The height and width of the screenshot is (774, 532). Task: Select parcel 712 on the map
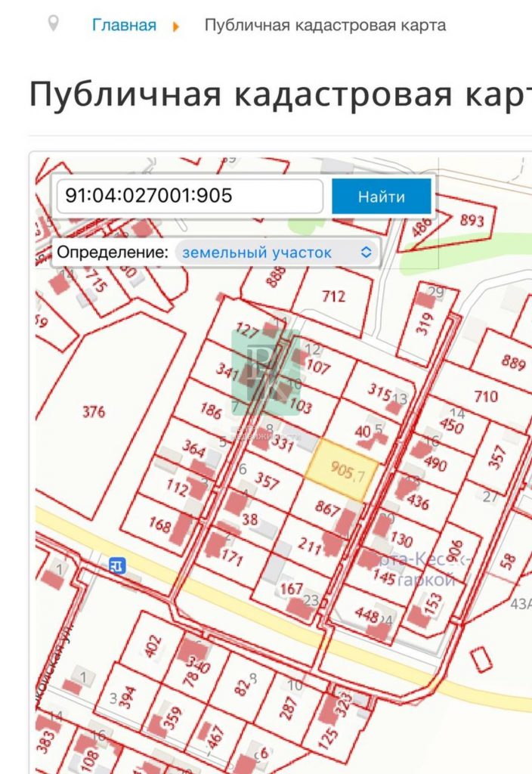(x=333, y=296)
